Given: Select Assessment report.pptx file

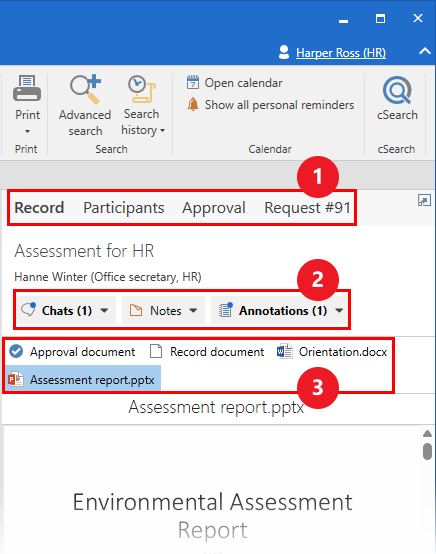Looking at the screenshot, I should click(x=82, y=379).
